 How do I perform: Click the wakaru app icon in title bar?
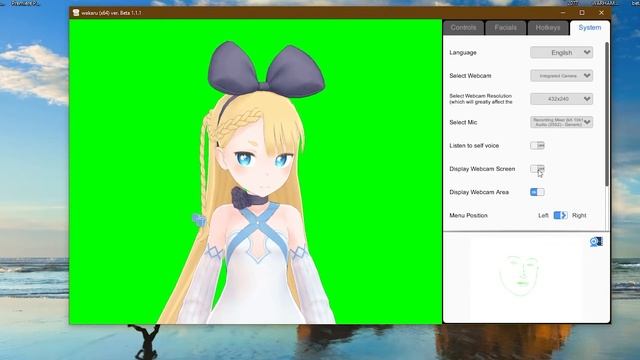[76, 13]
